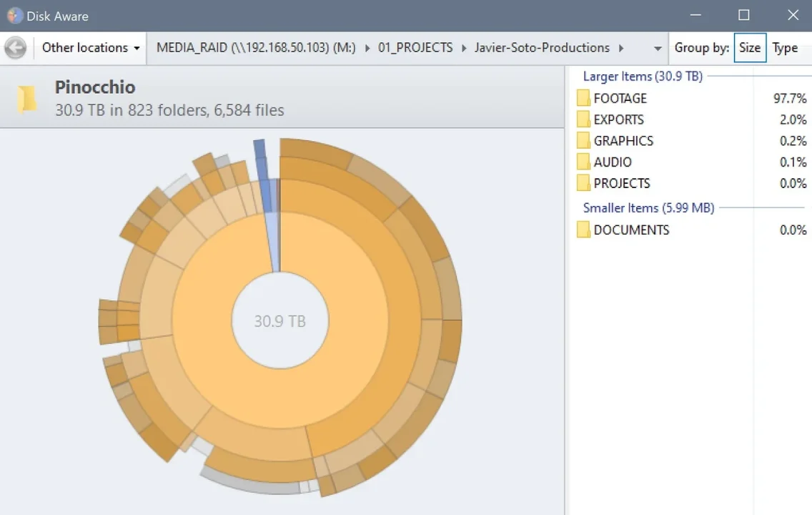This screenshot has height=515, width=812.
Task: Expand the arrow after 01_PROJECTS breadcrumb
Action: click(x=463, y=48)
